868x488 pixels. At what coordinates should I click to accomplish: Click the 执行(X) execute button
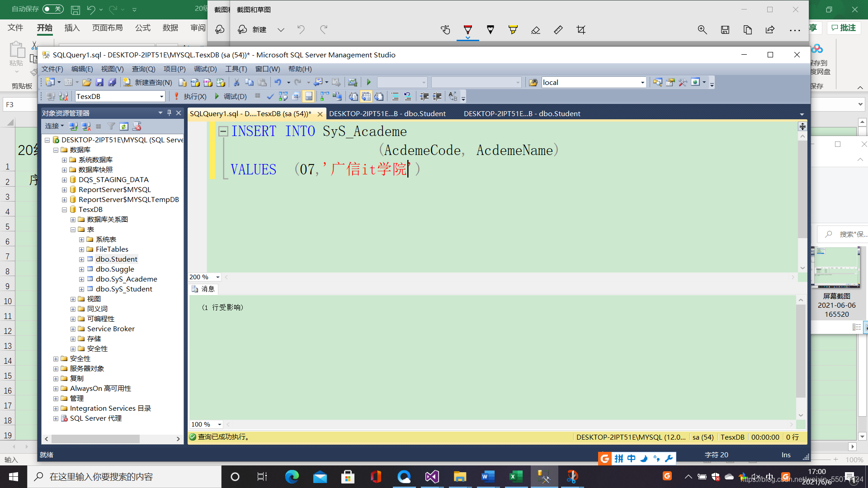[x=190, y=96]
